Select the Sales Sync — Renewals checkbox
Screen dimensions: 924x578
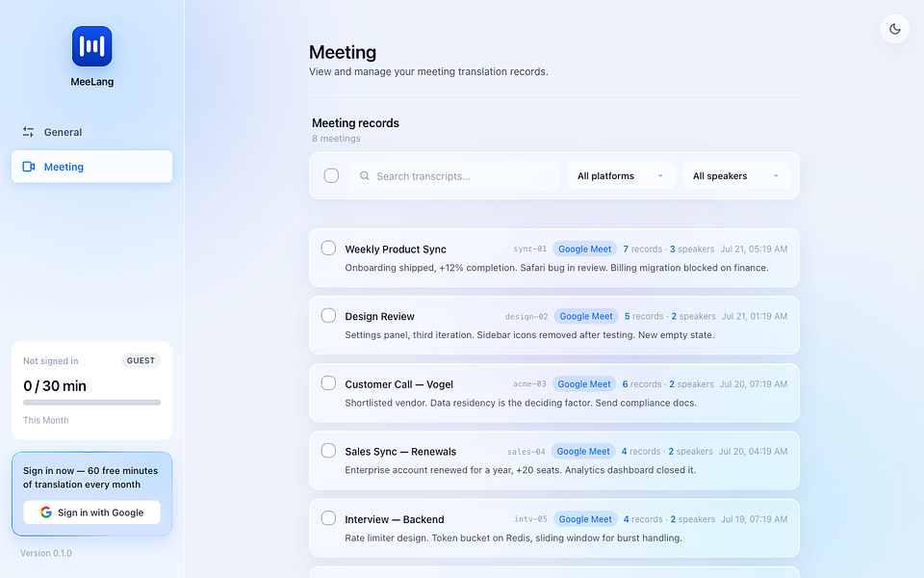point(328,450)
